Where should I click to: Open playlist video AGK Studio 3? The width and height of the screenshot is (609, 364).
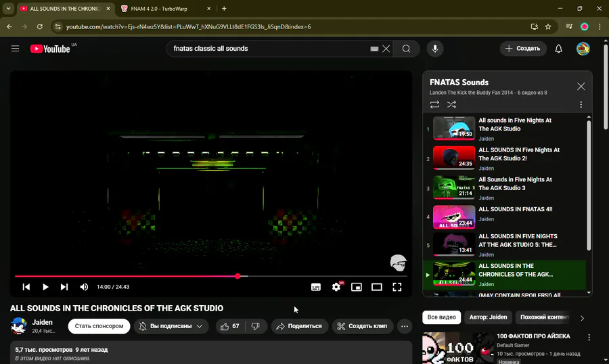[x=505, y=188]
